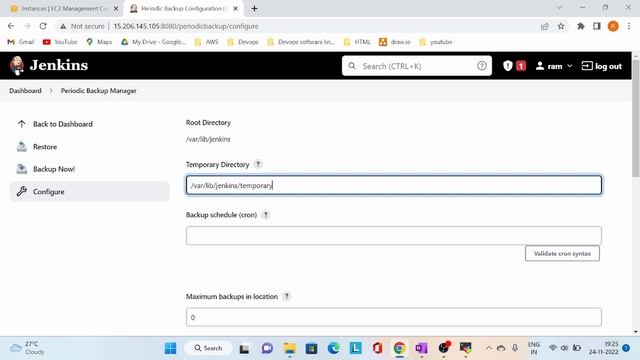This screenshot has height=360, width=640.
Task: Bookmark this page with the star icon
Action: [x=561, y=26]
